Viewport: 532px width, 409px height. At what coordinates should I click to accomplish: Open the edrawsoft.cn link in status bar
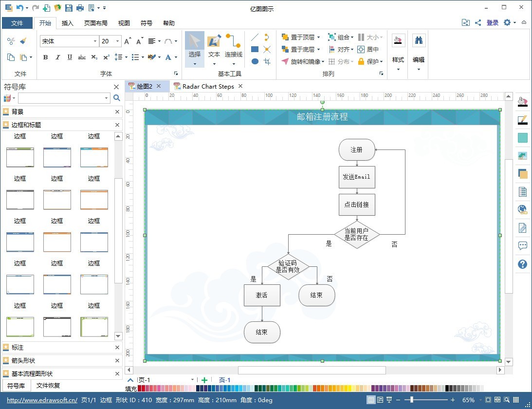(x=42, y=400)
